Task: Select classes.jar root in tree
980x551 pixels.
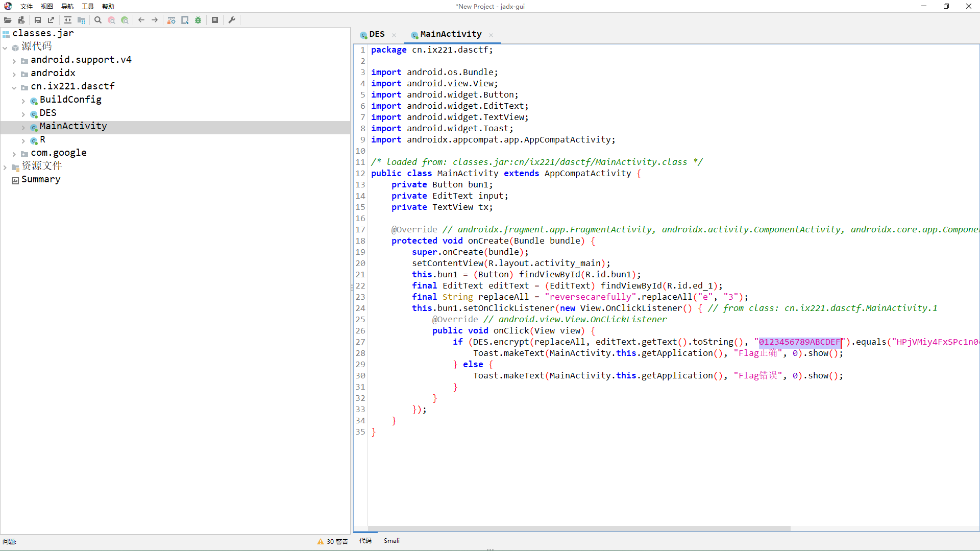Action: 43,33
